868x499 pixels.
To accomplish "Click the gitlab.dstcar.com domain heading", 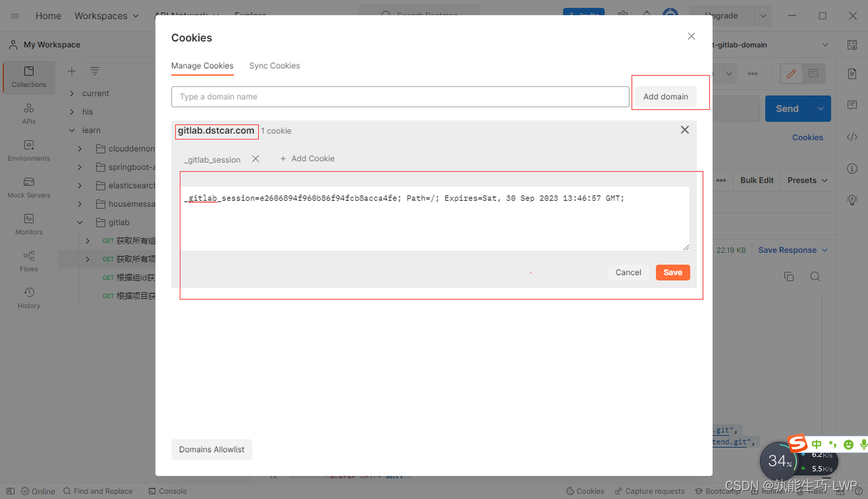I will (216, 130).
